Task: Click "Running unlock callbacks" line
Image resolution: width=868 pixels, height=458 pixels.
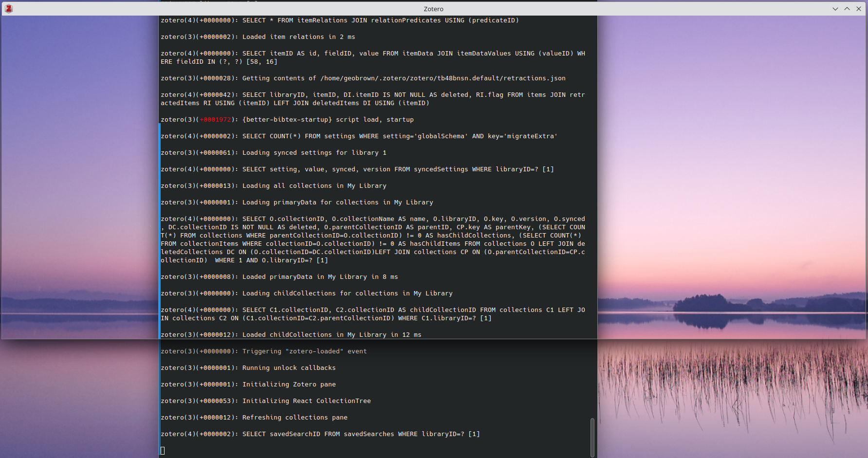Action: tap(248, 368)
